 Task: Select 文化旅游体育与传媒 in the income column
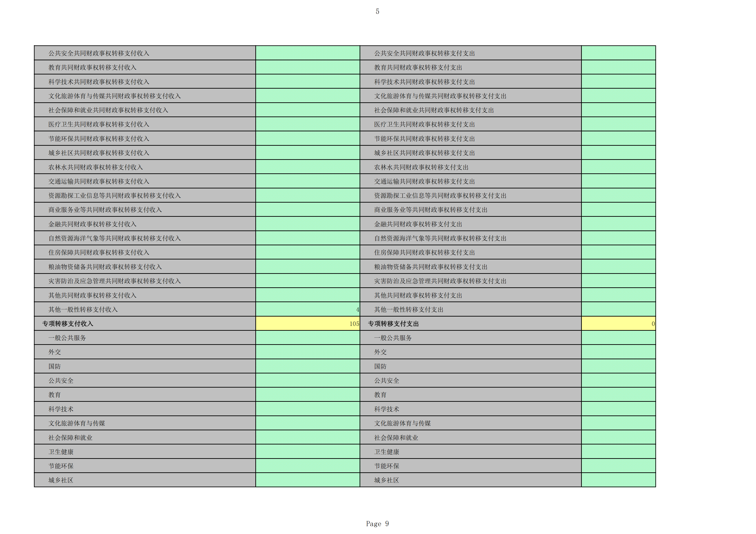pyautogui.click(x=77, y=424)
